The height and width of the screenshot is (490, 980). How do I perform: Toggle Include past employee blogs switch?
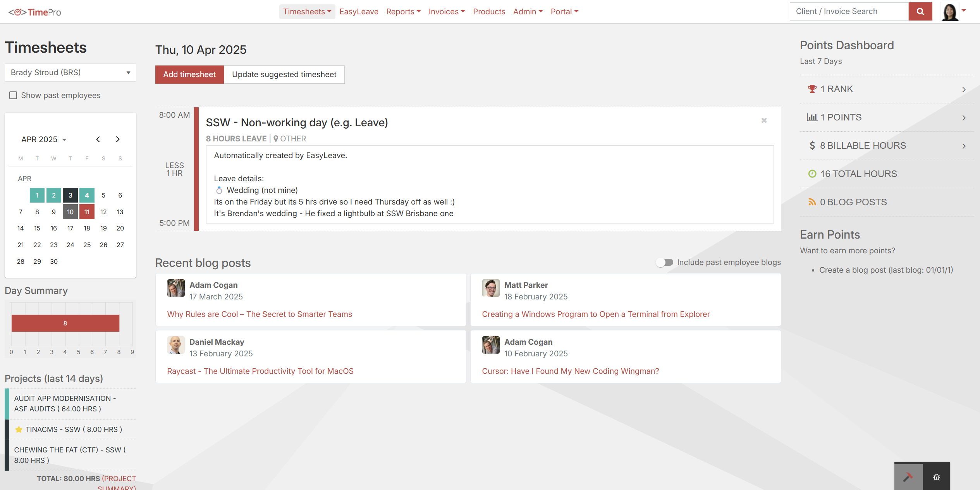coord(665,262)
